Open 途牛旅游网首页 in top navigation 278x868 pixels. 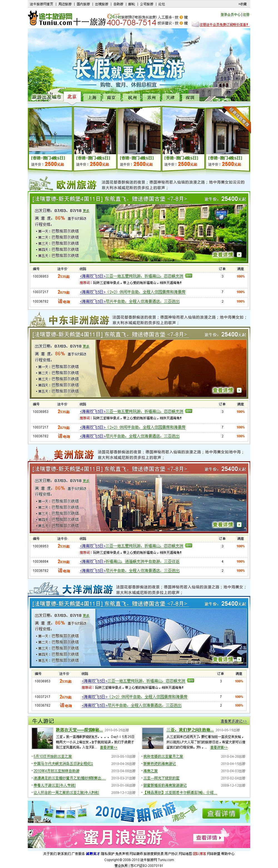point(41,4)
